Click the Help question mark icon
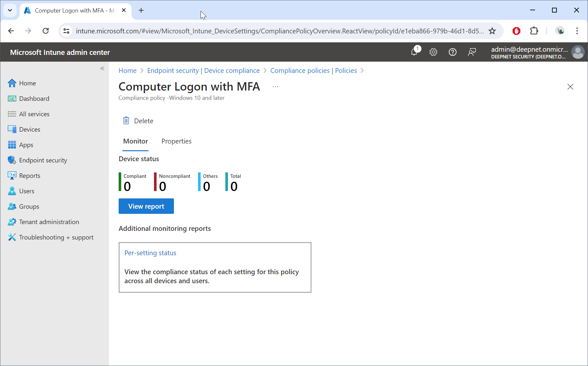Viewport: 588px width, 366px height. [x=453, y=52]
